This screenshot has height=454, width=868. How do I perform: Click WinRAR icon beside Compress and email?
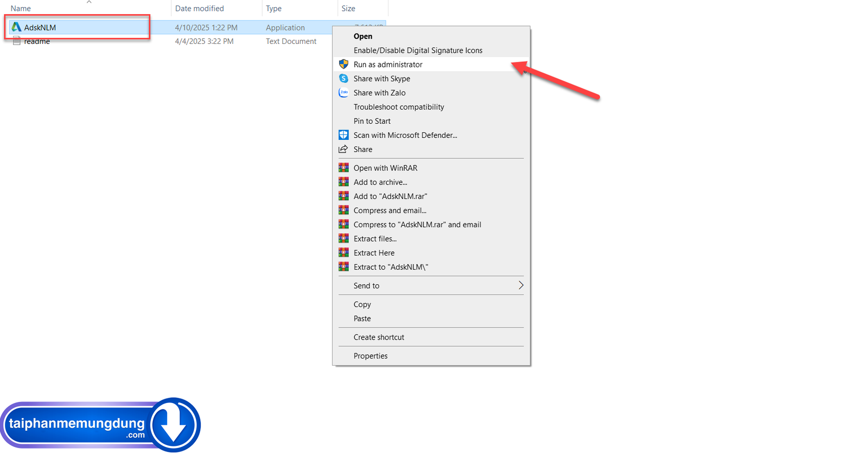pyautogui.click(x=343, y=210)
